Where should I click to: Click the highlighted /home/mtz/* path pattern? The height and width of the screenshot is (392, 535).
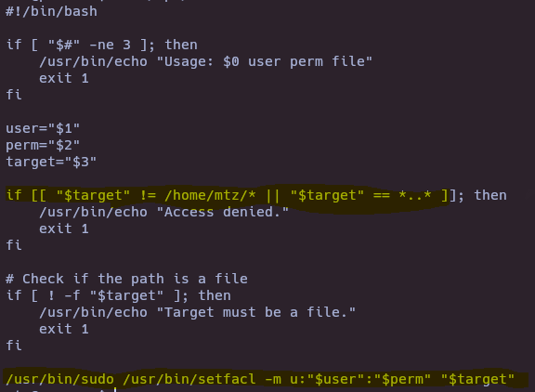click(x=210, y=195)
